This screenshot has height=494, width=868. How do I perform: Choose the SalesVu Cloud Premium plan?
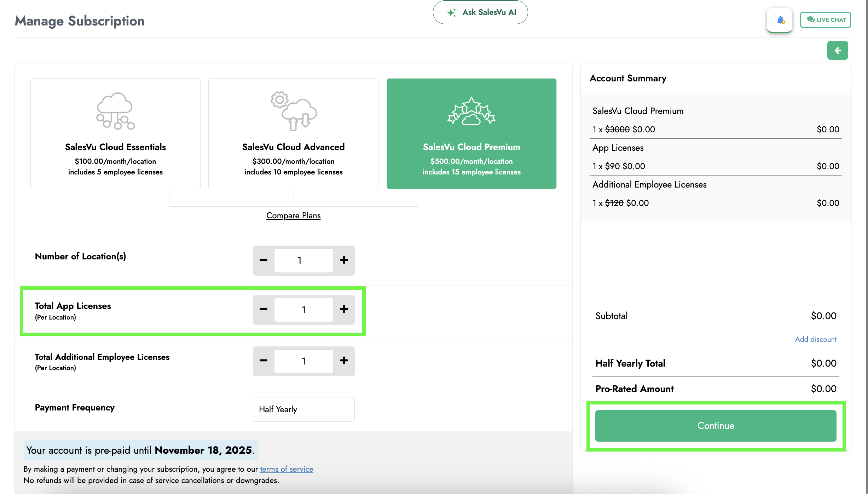point(471,134)
